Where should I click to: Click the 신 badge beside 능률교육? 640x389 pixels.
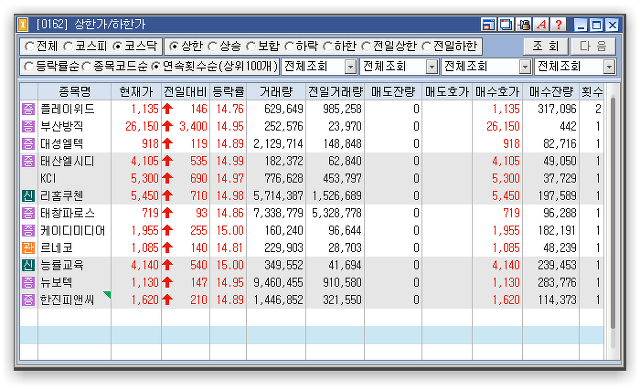coord(28,265)
